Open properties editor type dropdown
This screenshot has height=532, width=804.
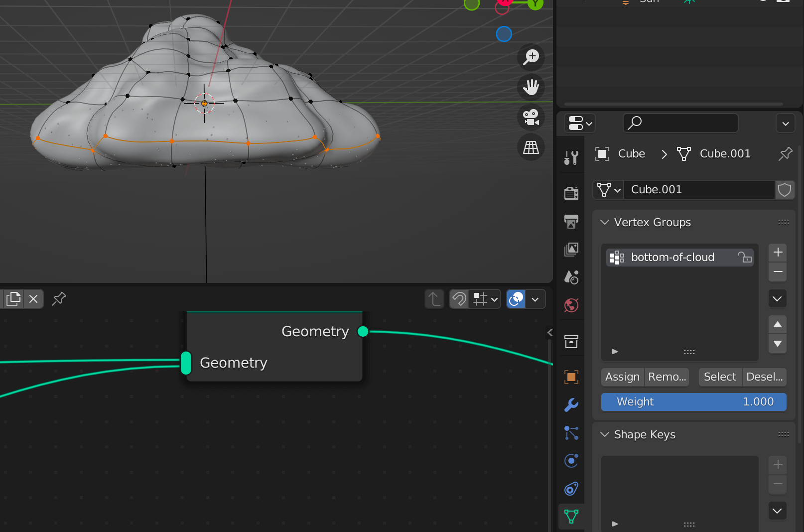pyautogui.click(x=580, y=123)
